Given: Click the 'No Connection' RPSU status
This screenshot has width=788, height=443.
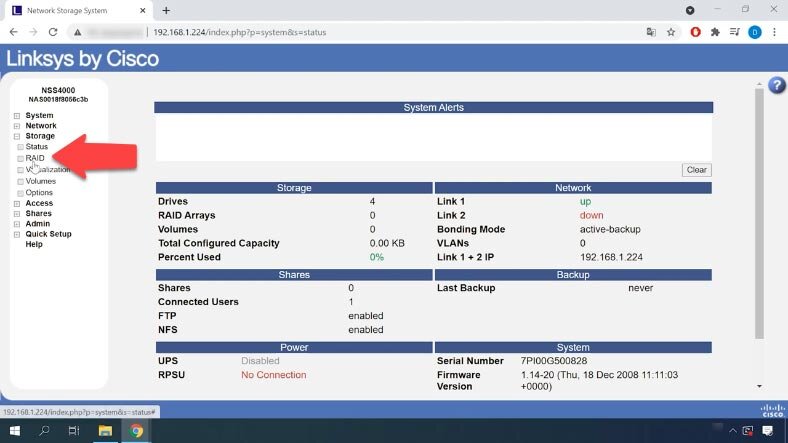Looking at the screenshot, I should 273,375.
